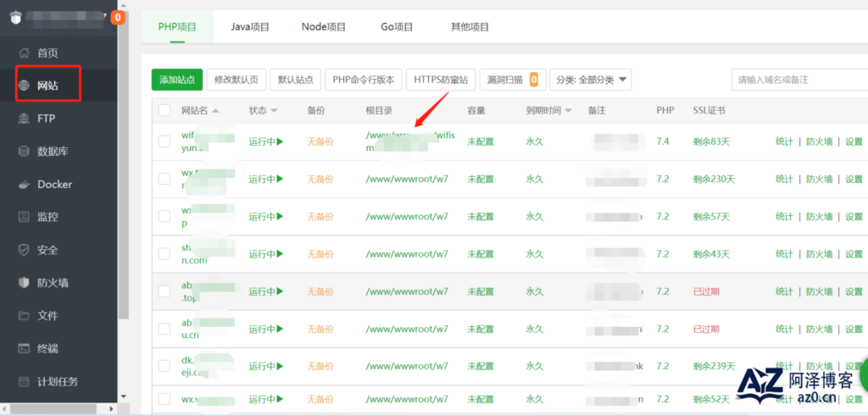Viewport: 868px width, 416px height.
Task: Switch to the Go项目 tab
Action: pyautogui.click(x=397, y=26)
